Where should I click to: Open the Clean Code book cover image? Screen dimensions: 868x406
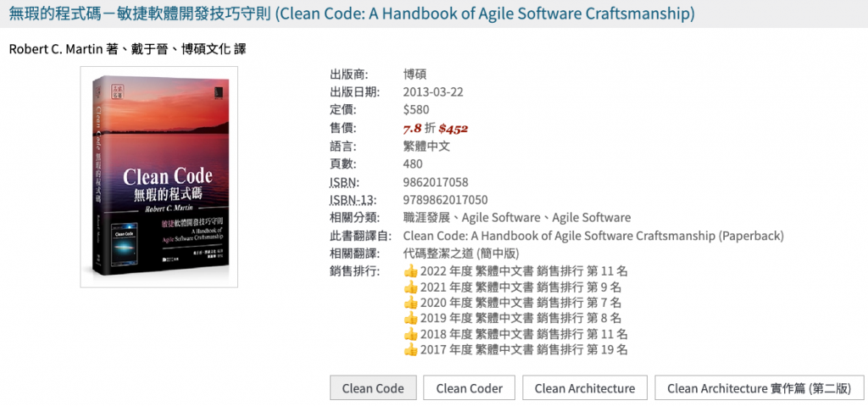pos(159,177)
